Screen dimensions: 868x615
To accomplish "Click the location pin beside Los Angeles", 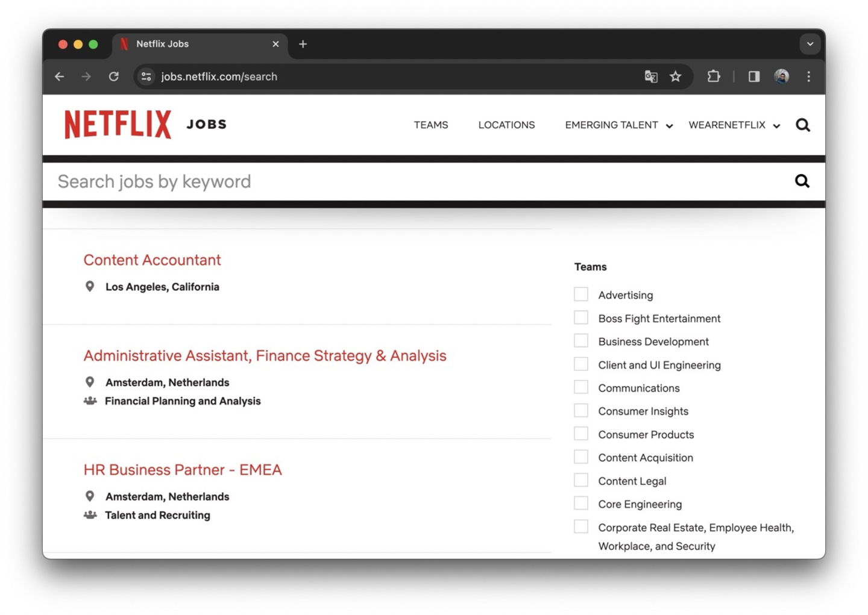I will click(90, 287).
